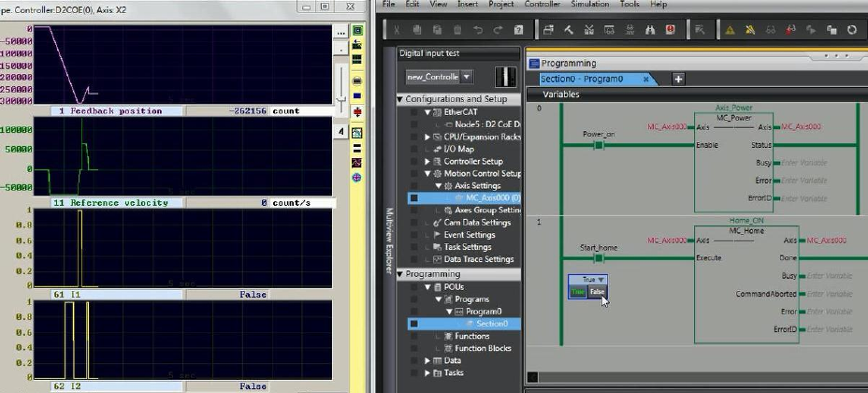Screen dimensions: 868x393
Task: Click the yellow warning triangle icon
Action: (x=730, y=30)
